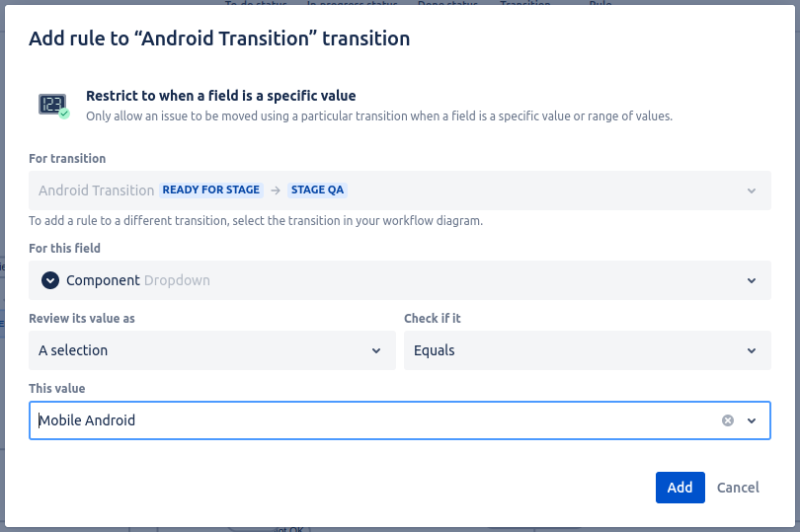Click the dialog heading Add rule text
The image size is (800, 532).
(219, 38)
